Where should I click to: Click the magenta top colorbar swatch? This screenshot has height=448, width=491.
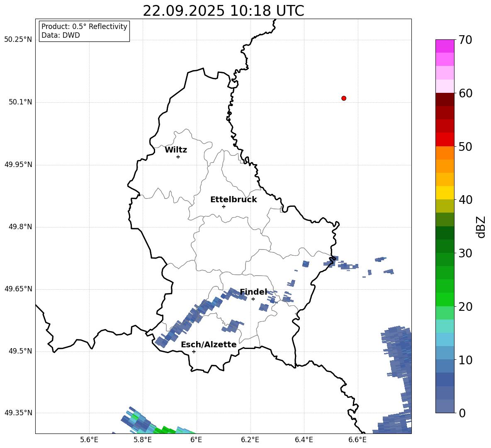point(445,46)
